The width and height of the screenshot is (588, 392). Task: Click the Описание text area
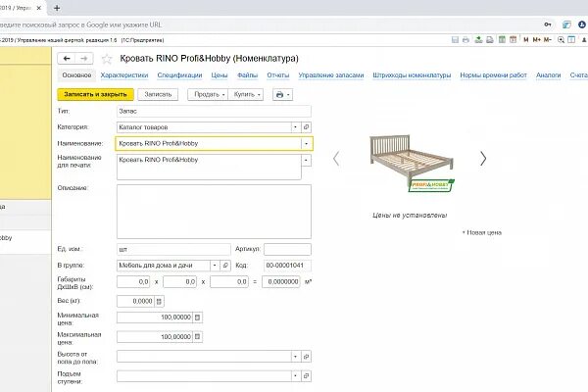pyautogui.click(x=214, y=212)
